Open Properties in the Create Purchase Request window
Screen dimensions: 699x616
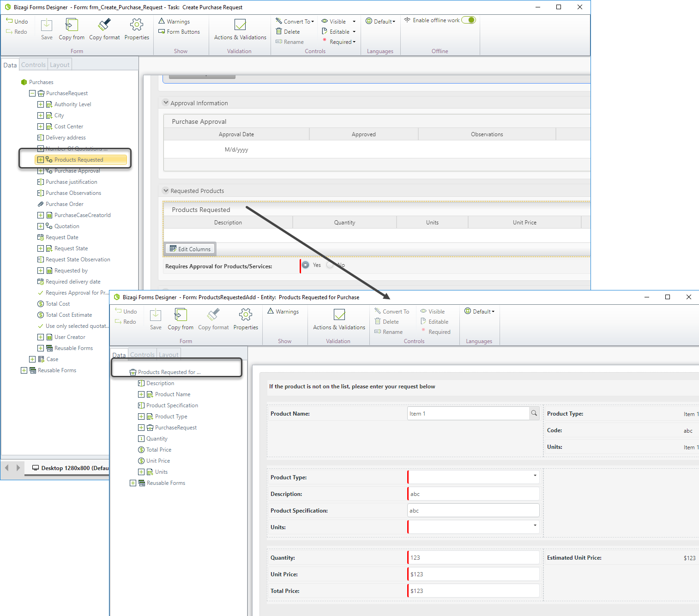coord(137,30)
